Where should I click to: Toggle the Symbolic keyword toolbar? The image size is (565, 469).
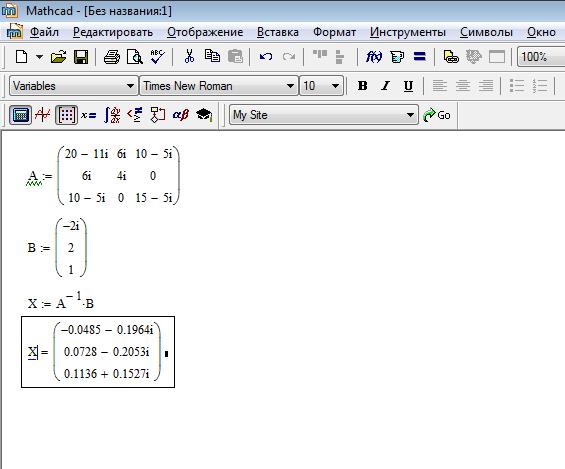point(204,115)
